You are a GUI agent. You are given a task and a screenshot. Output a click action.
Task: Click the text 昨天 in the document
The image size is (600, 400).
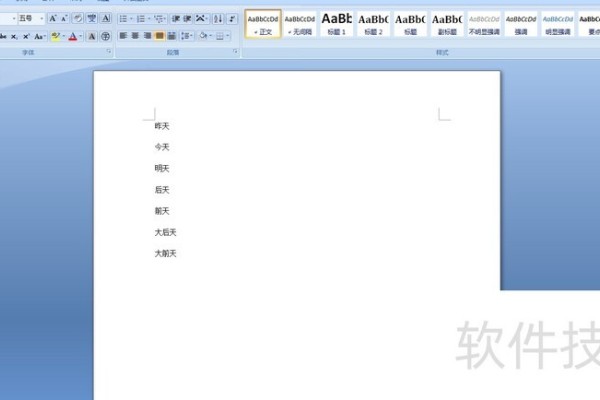(x=162, y=126)
